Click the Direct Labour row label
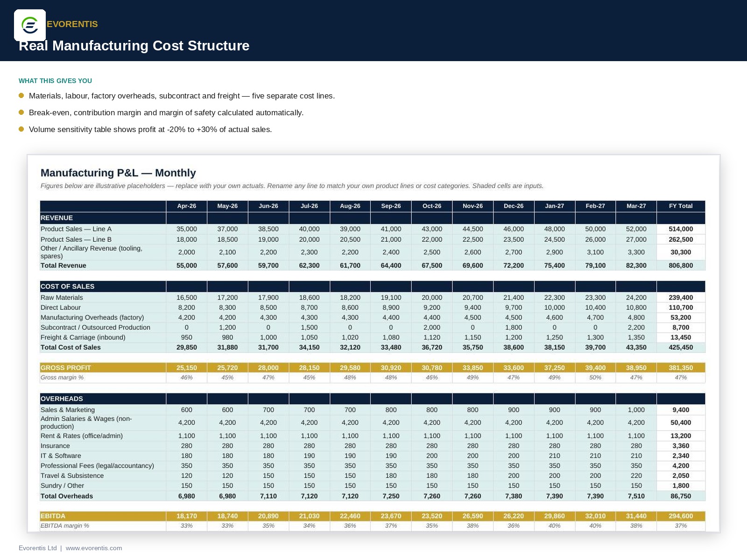Viewport: 747px width, 560px height. click(x=61, y=308)
